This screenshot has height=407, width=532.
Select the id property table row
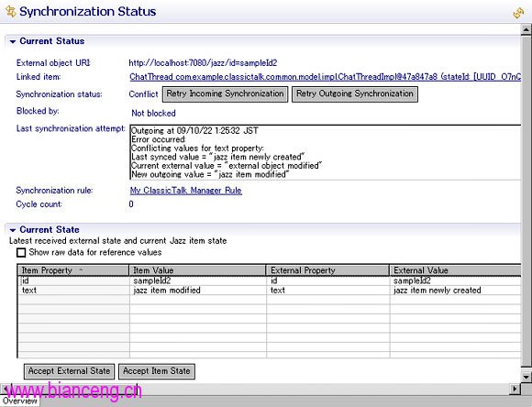270,280
